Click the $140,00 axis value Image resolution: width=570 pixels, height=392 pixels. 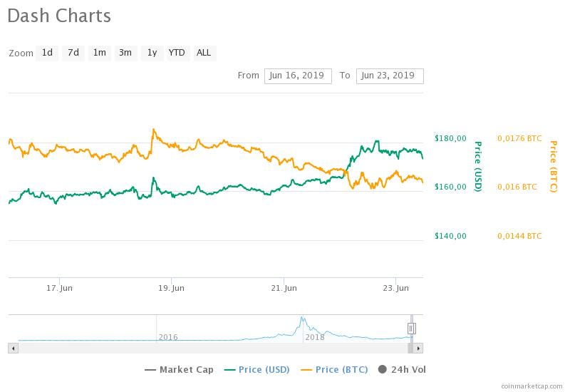pyautogui.click(x=450, y=236)
